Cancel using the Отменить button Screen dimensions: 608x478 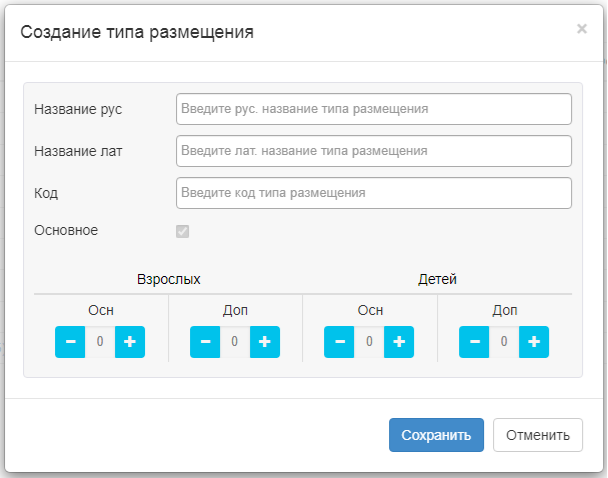pos(537,435)
